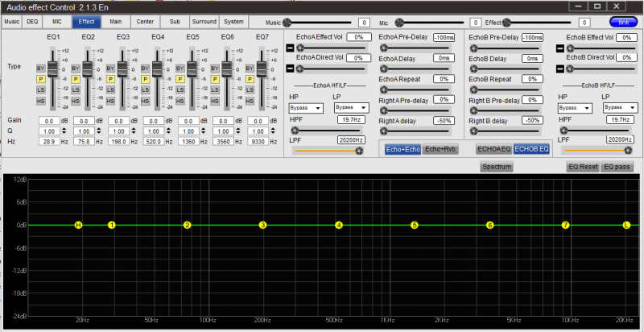Click EQ point 3 on the graph
Screen dimensions: 644x332
tap(262, 225)
